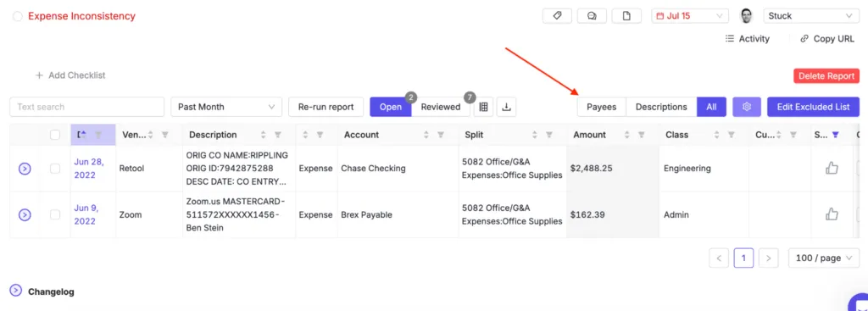Click the Engineering class cell
The image size is (868, 311).
(704, 169)
